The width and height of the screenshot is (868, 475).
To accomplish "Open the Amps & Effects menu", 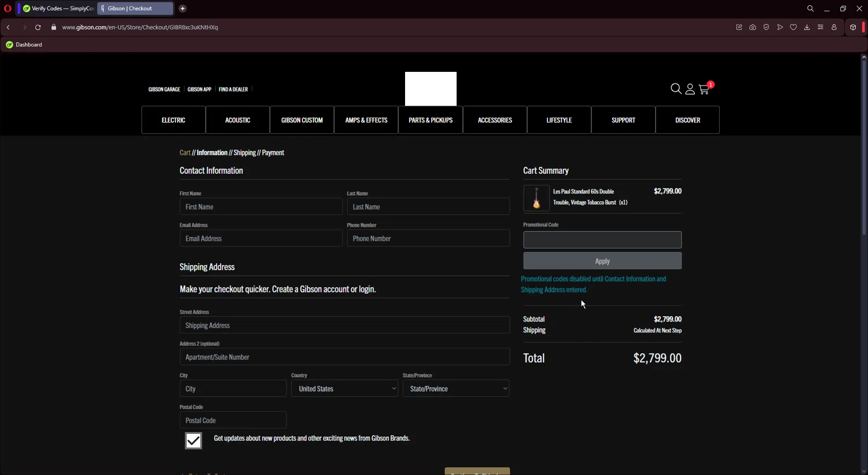I will [x=366, y=120].
